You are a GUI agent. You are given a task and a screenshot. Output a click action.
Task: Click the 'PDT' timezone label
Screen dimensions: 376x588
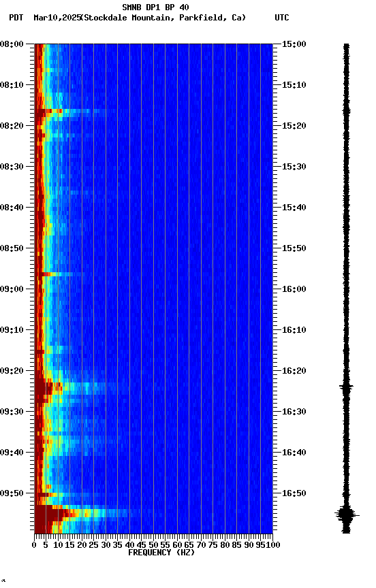pyautogui.click(x=16, y=18)
